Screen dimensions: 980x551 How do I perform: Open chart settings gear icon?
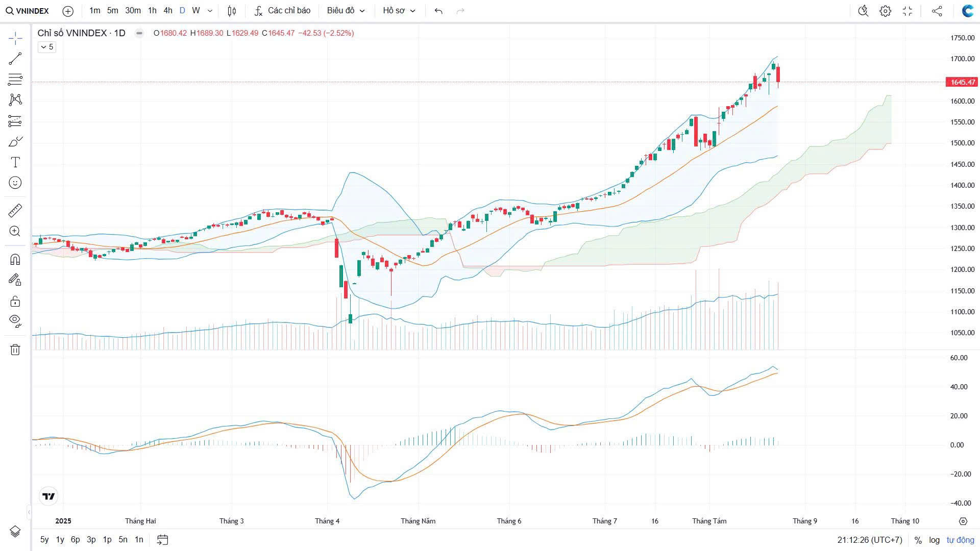(x=885, y=11)
